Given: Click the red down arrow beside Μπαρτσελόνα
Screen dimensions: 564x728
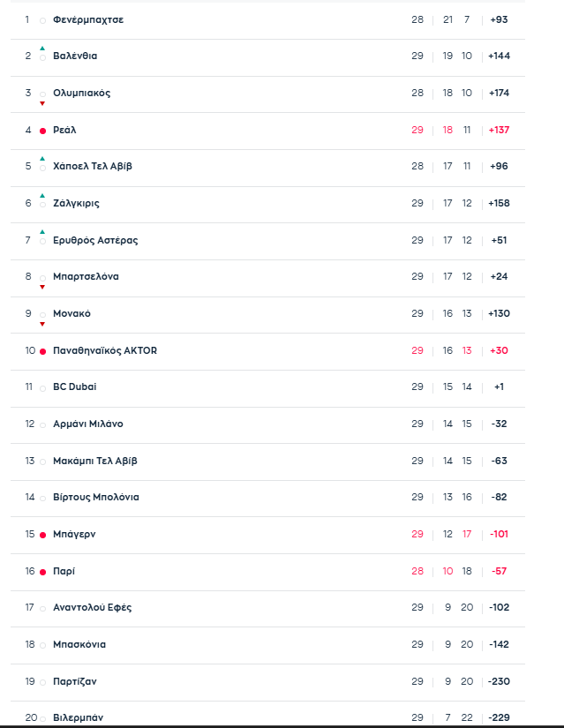Looking at the screenshot, I should [x=42, y=287].
